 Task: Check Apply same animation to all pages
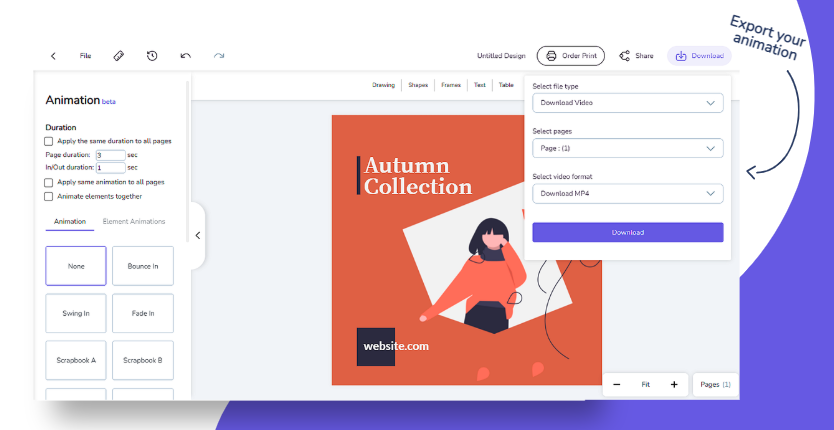pos(48,183)
